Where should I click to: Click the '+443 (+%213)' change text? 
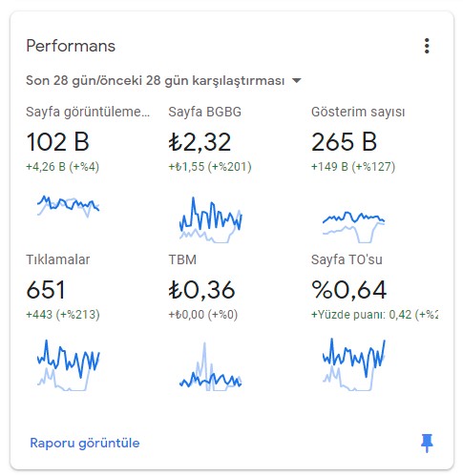click(x=63, y=315)
